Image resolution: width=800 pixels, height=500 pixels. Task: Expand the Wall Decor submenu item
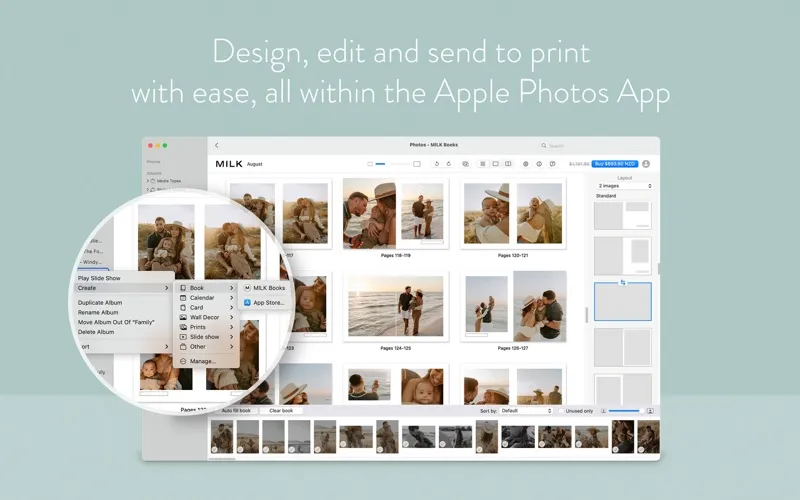tap(207, 317)
